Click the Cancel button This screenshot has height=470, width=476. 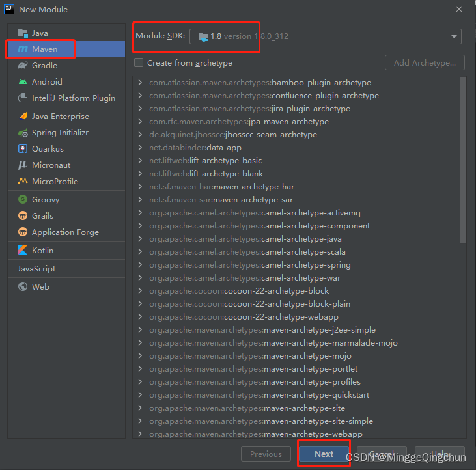point(382,454)
